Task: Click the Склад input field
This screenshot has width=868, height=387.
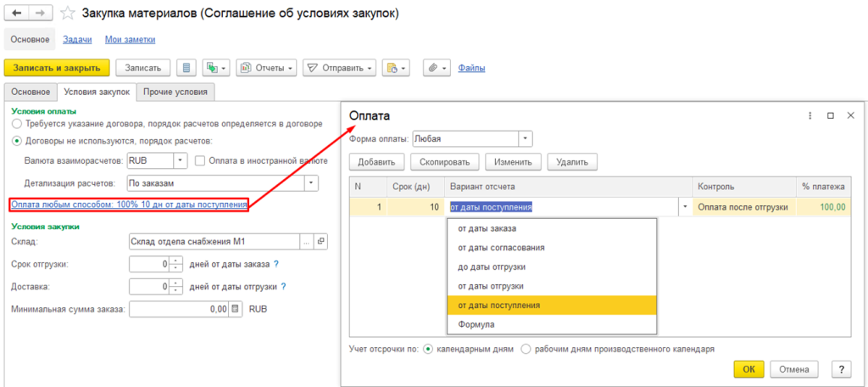Action: point(214,242)
